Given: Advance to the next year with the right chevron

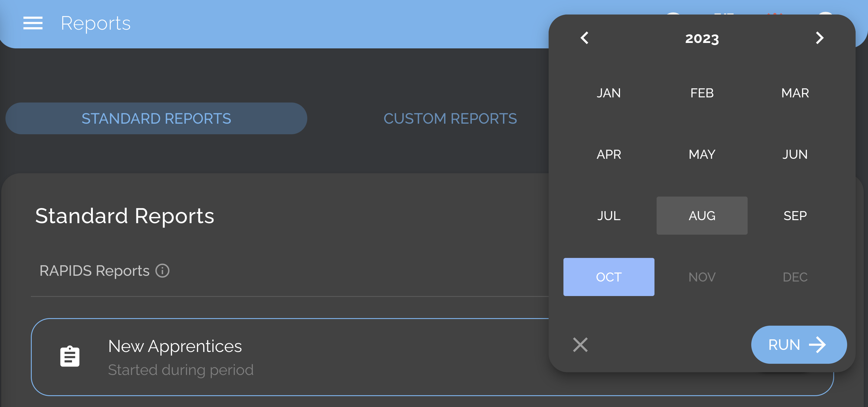Looking at the screenshot, I should [820, 38].
